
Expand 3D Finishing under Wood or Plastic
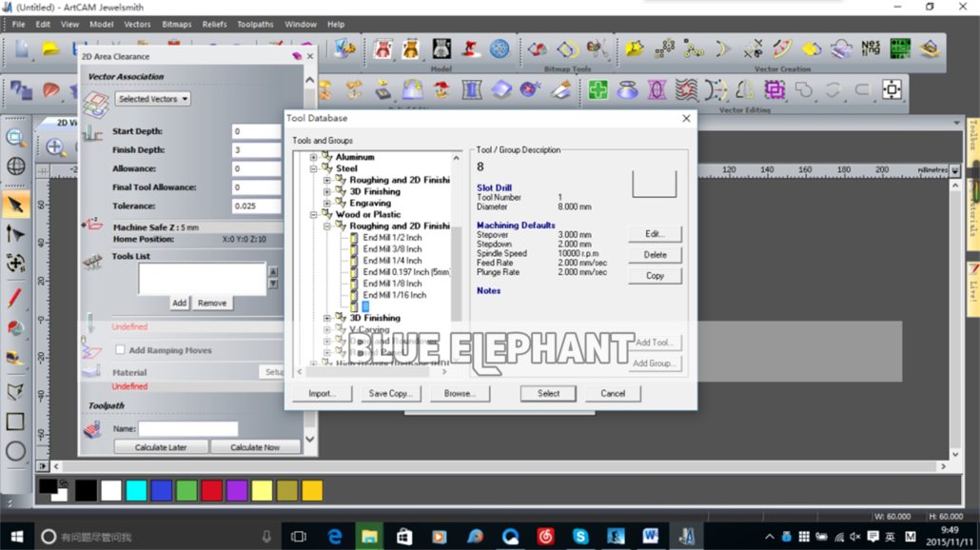327,318
